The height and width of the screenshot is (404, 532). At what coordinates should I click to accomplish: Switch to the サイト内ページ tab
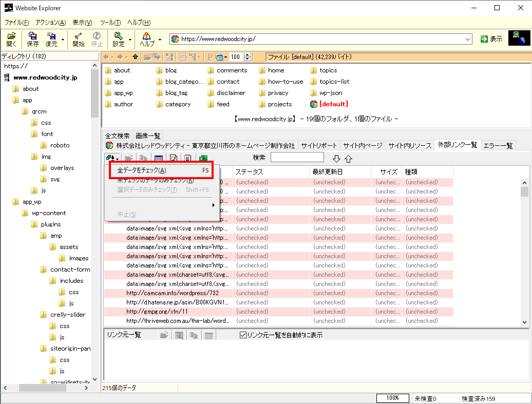(363, 145)
